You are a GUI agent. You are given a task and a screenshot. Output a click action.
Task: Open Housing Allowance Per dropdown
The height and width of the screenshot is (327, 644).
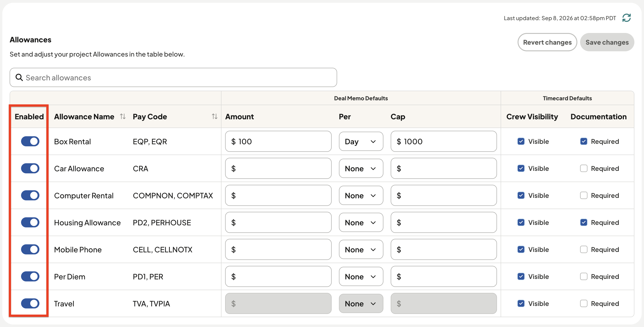(361, 222)
